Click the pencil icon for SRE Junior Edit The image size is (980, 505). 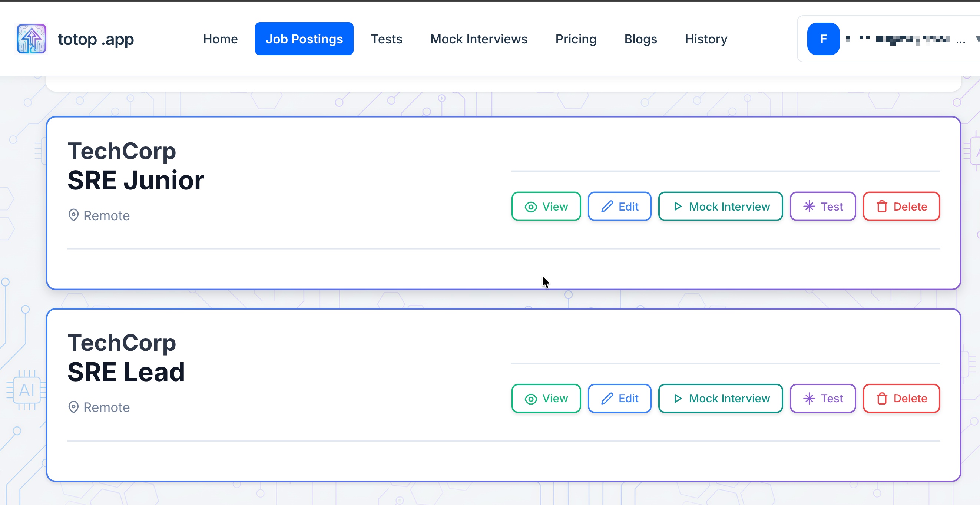tap(607, 206)
